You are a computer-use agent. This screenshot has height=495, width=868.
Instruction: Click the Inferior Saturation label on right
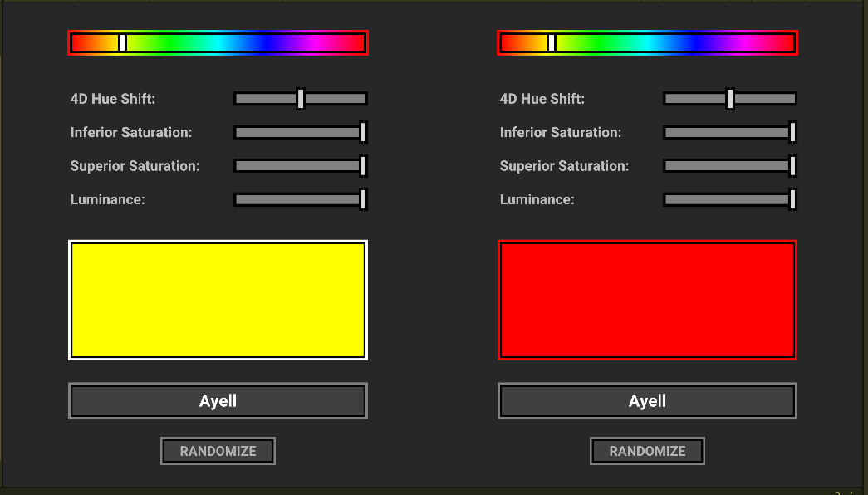(x=560, y=132)
